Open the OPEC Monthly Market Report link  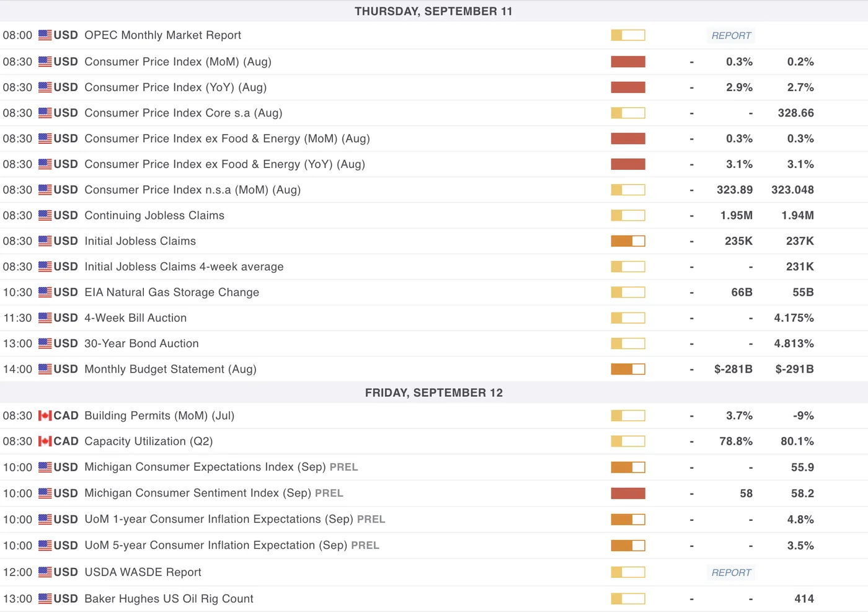[x=731, y=35]
